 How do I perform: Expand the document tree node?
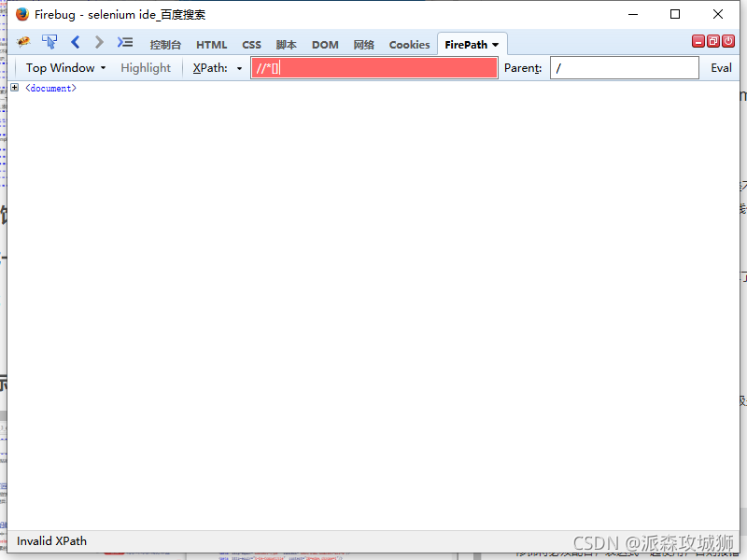click(x=15, y=88)
